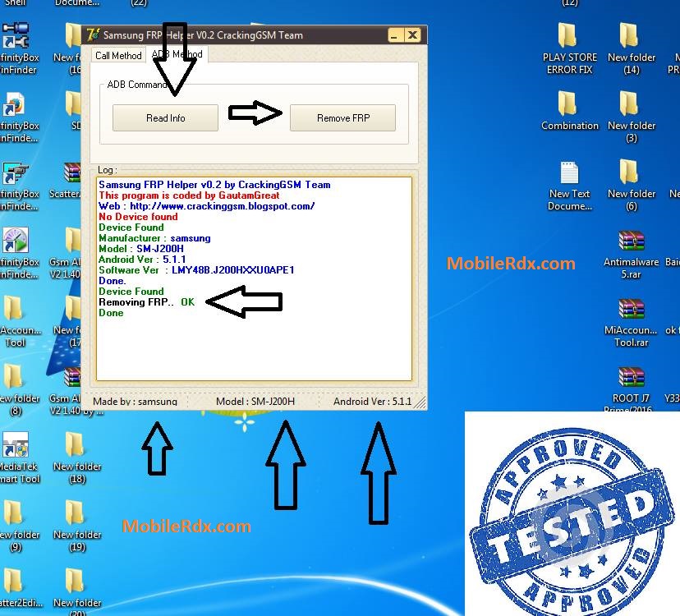Minimize the Samsung FRP Helper window
Screen dimensions: 680x616
coord(395,35)
